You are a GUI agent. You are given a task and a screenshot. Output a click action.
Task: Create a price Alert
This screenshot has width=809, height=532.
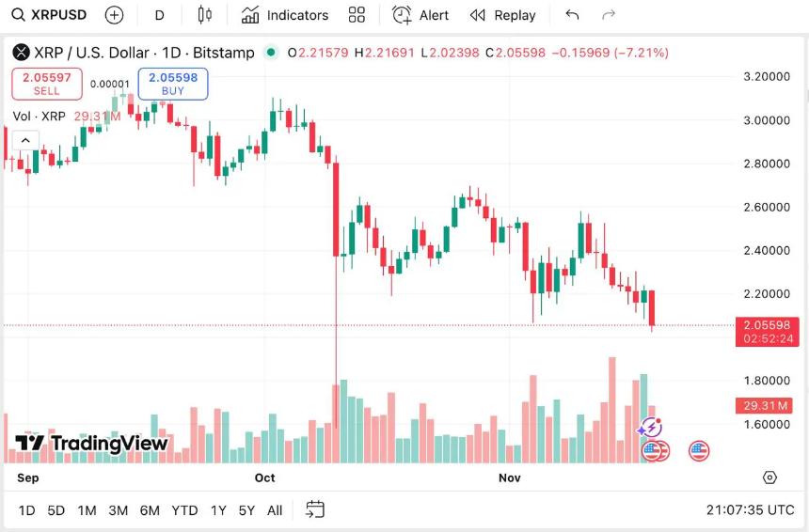420,15
